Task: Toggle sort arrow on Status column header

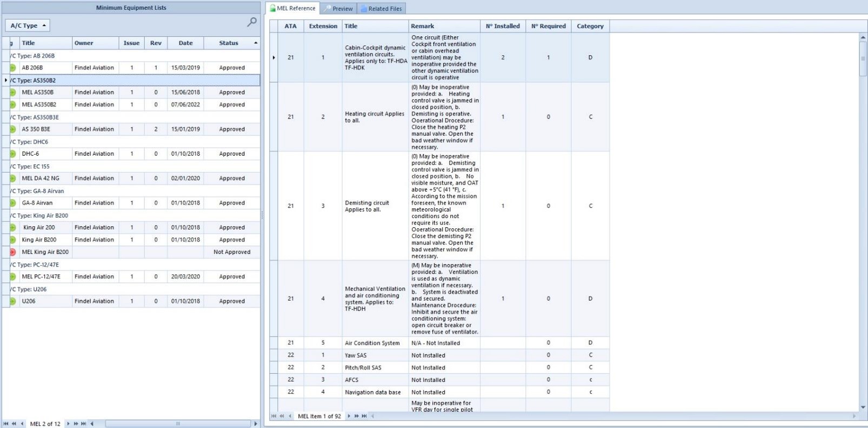Action: click(x=256, y=43)
